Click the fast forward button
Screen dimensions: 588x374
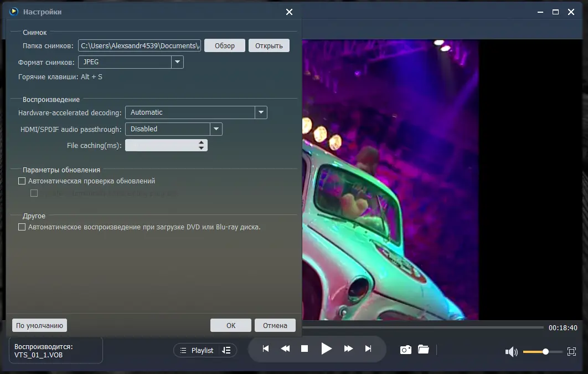(x=348, y=349)
